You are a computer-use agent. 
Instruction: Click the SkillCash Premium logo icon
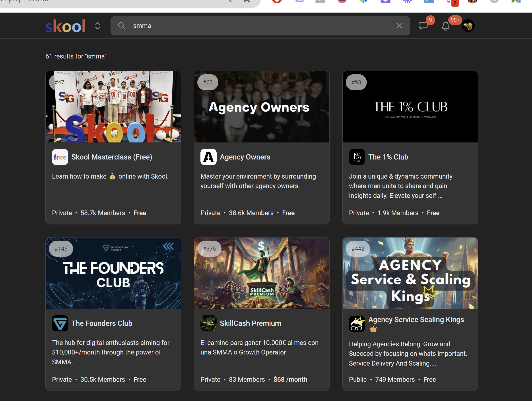pos(208,323)
